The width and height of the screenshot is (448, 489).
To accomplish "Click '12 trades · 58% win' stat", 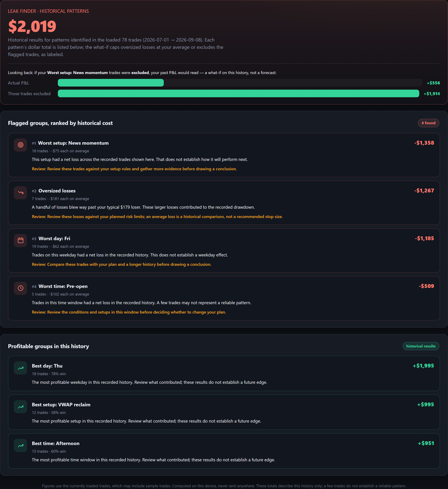I will 49,413.
